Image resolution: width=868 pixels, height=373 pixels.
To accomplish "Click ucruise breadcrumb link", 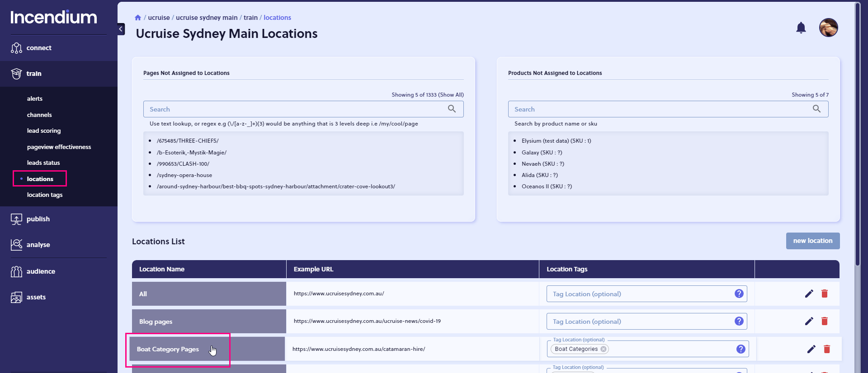I will pos(159,18).
